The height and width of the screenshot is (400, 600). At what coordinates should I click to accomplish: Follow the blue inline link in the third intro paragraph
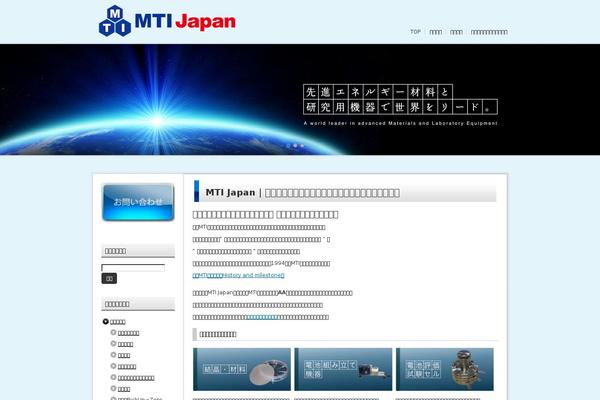tap(262, 317)
